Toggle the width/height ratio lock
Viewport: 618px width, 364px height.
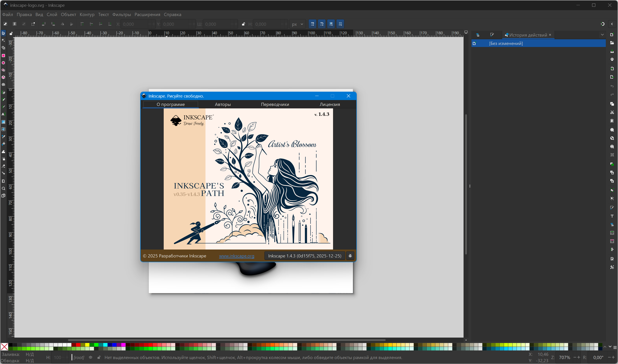click(x=243, y=24)
